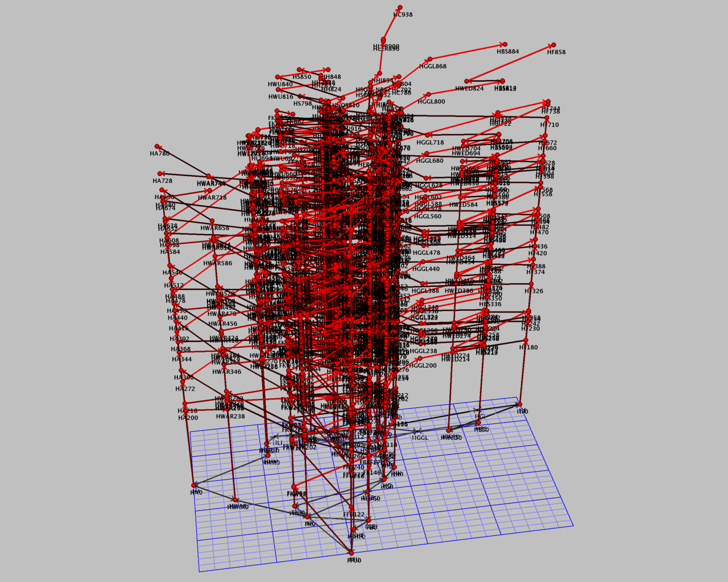Select node labeled HGGL800
The height and width of the screenshot is (582, 728).
tap(428, 94)
